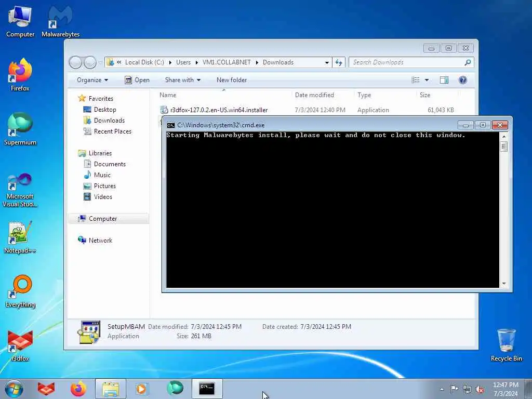Open the Malwarebytes desktop shortcut
Image resolution: width=532 pixels, height=399 pixels.
click(x=60, y=21)
